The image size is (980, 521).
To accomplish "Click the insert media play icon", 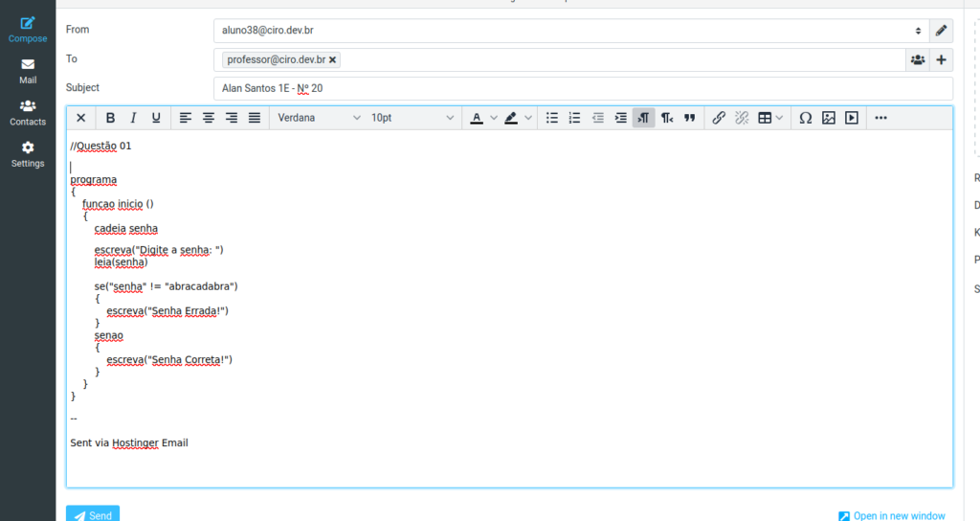I will (852, 118).
